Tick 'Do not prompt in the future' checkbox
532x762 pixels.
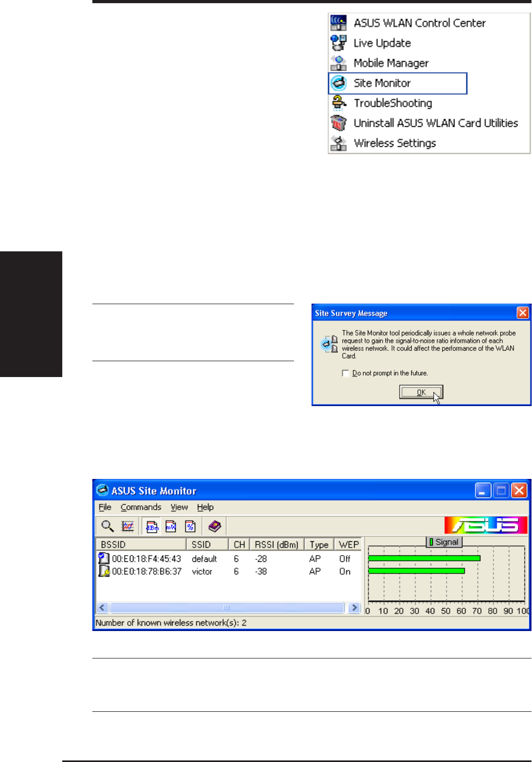(346, 373)
